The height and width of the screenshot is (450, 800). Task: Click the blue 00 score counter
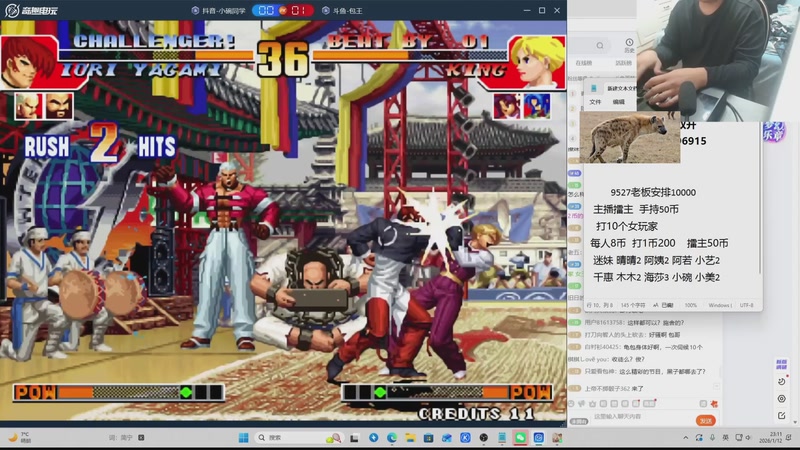266,10
